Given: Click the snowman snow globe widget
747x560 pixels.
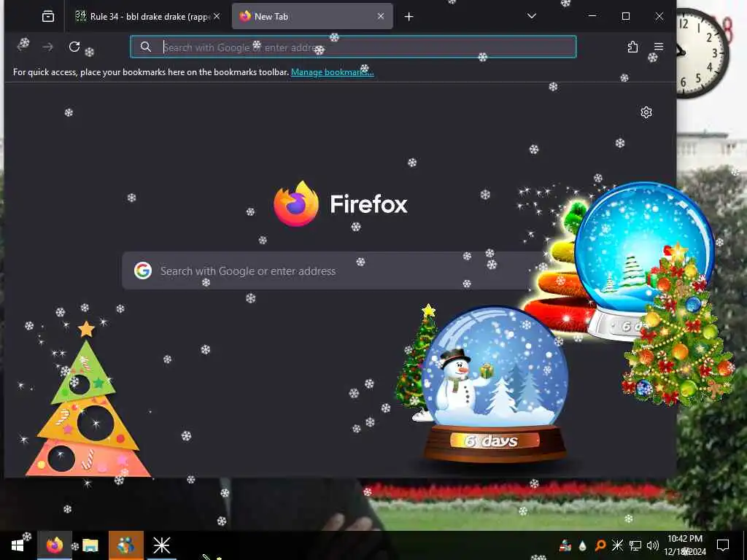Looking at the screenshot, I should 495,385.
